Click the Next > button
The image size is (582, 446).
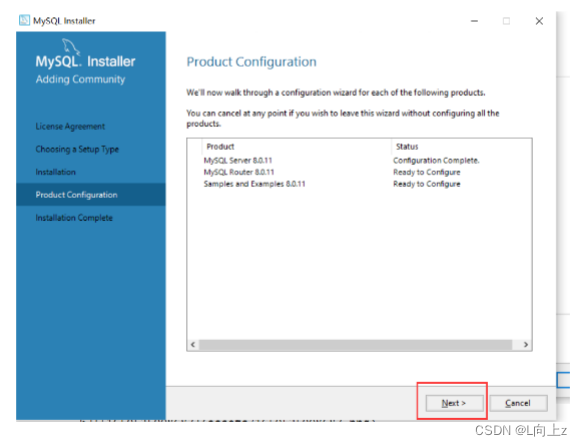(x=454, y=403)
